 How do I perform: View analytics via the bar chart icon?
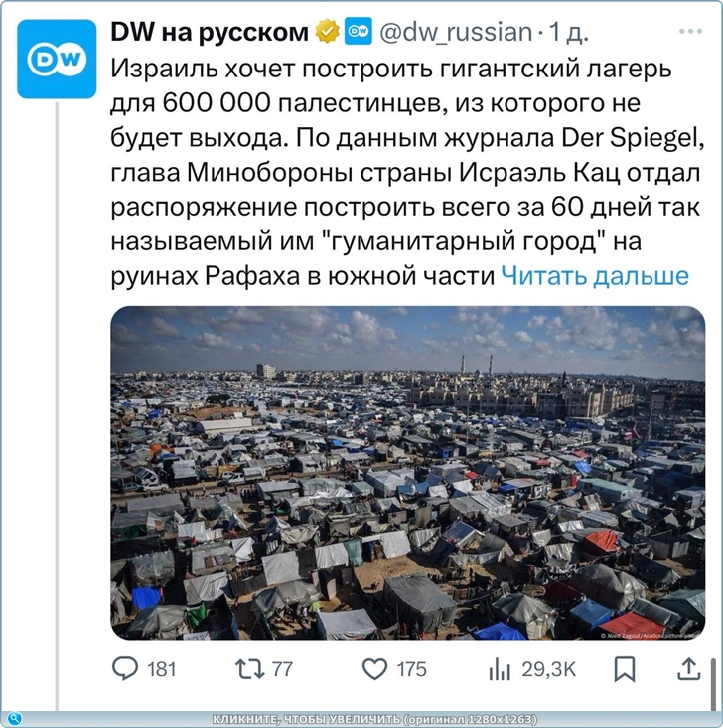(x=500, y=669)
